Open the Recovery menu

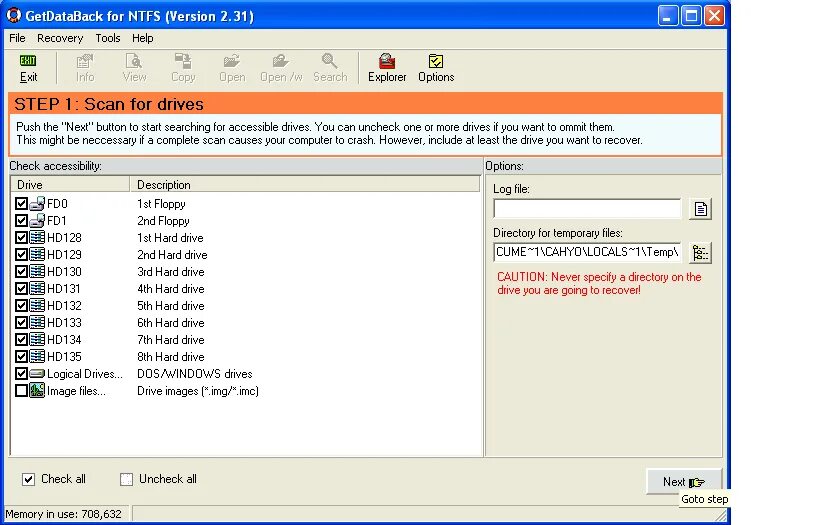pos(60,38)
